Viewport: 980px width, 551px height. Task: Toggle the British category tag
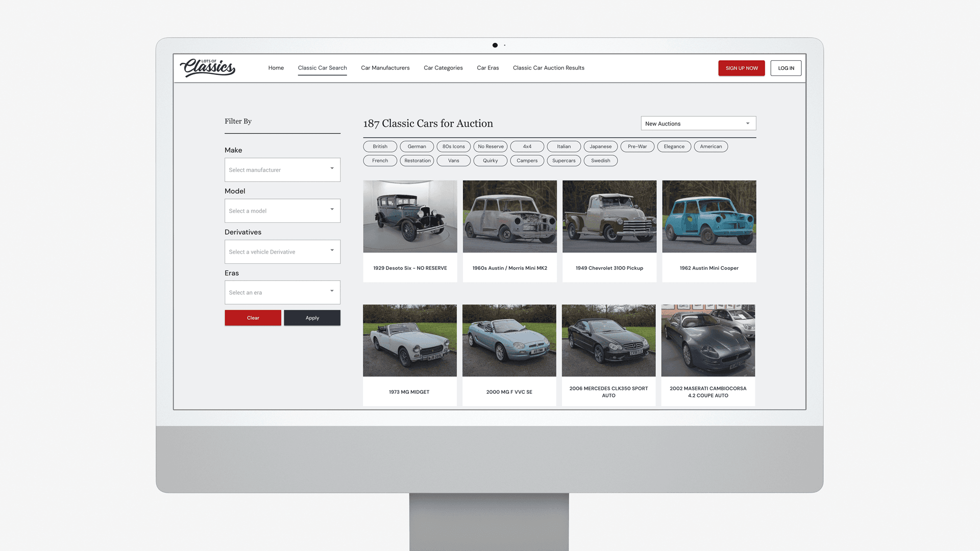(x=380, y=146)
